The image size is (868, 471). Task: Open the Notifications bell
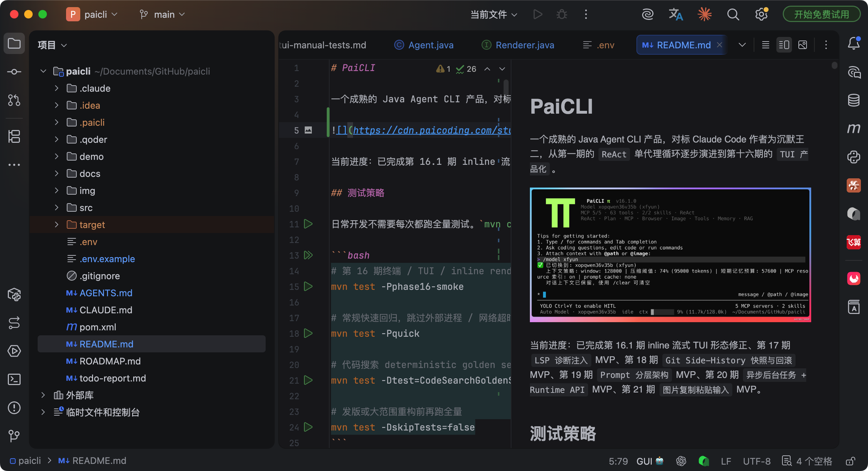pyautogui.click(x=854, y=44)
